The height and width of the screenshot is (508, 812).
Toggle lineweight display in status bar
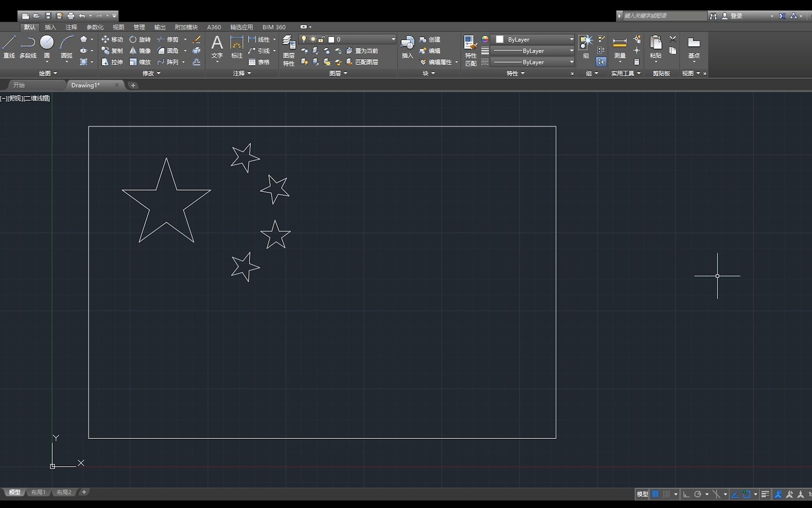pos(765,494)
